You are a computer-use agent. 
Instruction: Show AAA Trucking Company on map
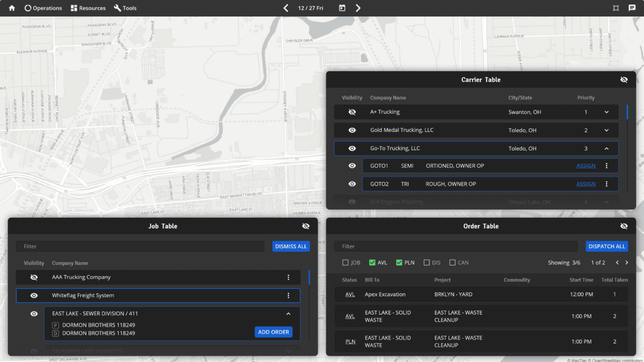tap(34, 278)
